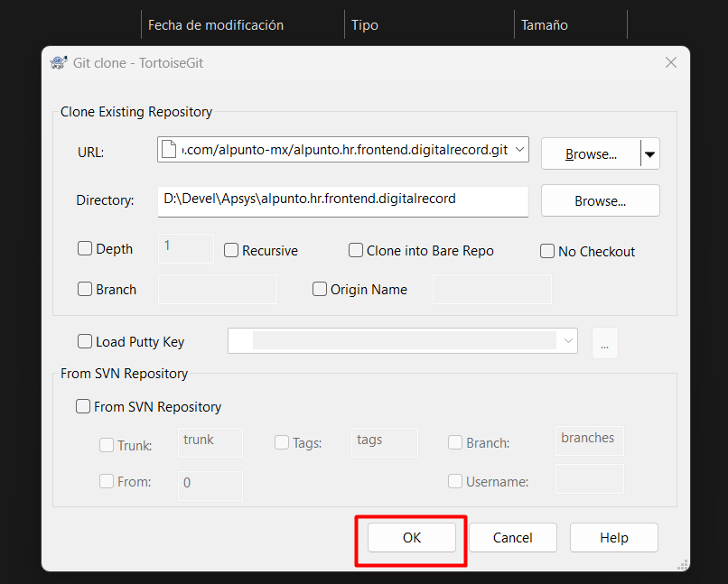The width and height of the screenshot is (728, 584).
Task: Open the Browse split-button arrow menu
Action: coord(649,154)
